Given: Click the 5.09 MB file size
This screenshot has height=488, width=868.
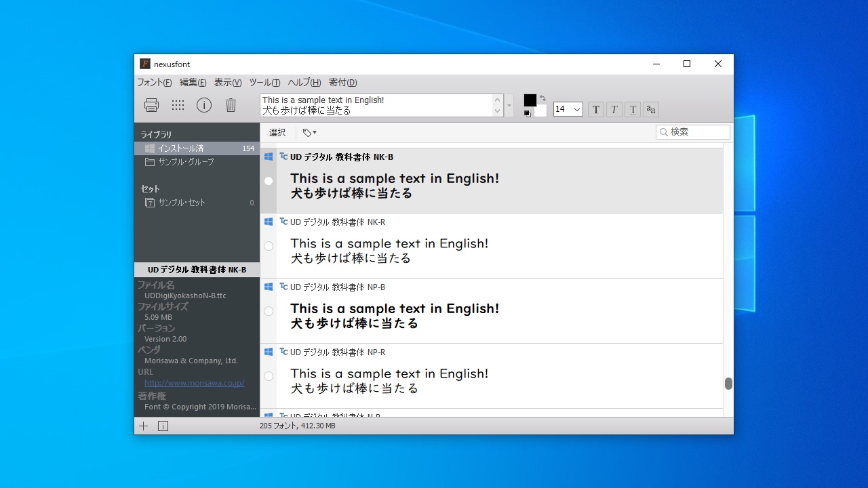Looking at the screenshot, I should [158, 317].
